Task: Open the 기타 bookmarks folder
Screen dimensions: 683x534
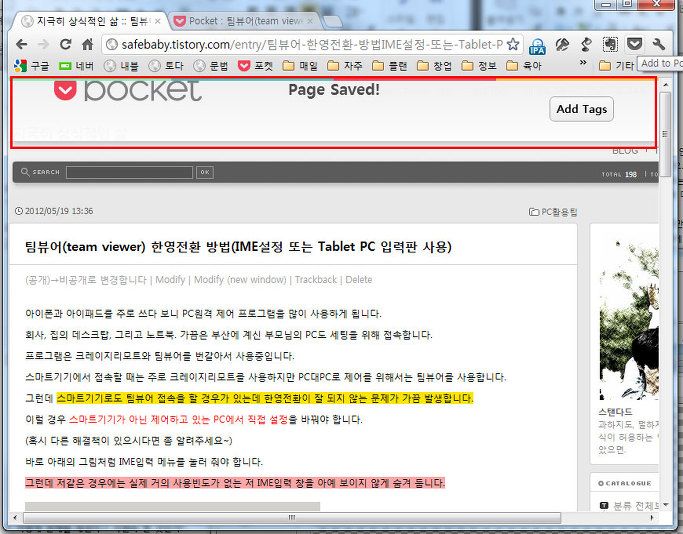Action: [616, 66]
